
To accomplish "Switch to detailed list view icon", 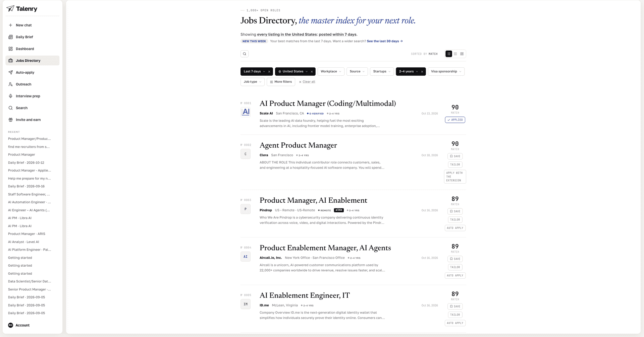I will click(x=448, y=54).
